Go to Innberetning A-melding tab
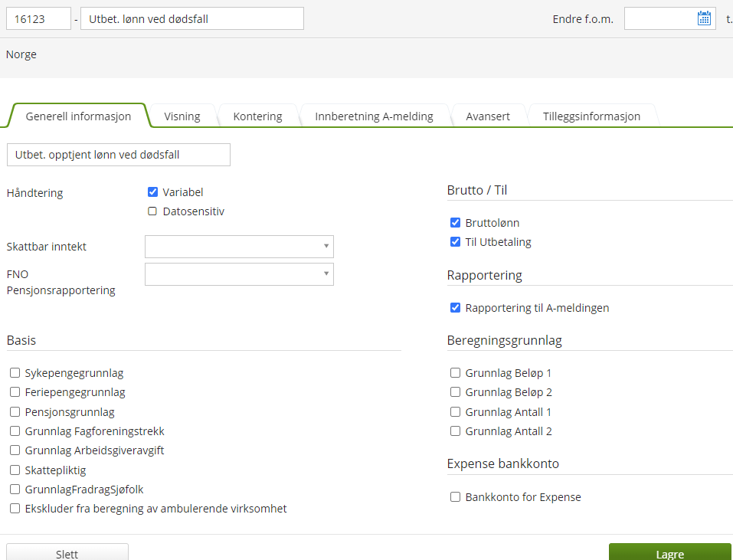733x560 pixels. click(374, 116)
